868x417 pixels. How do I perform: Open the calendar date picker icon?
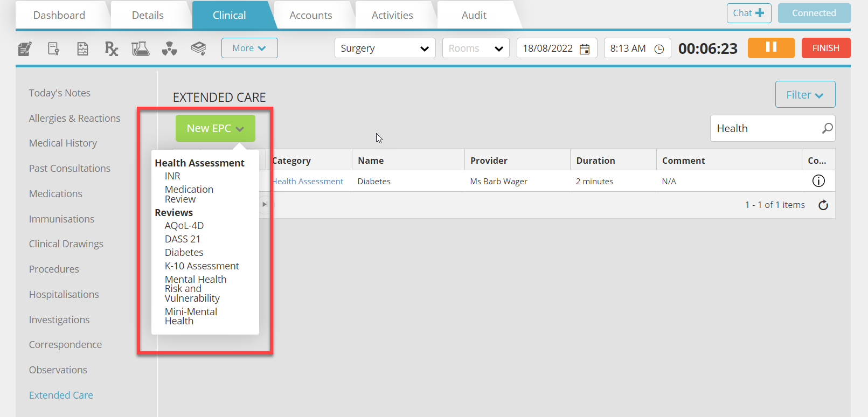[x=585, y=49]
